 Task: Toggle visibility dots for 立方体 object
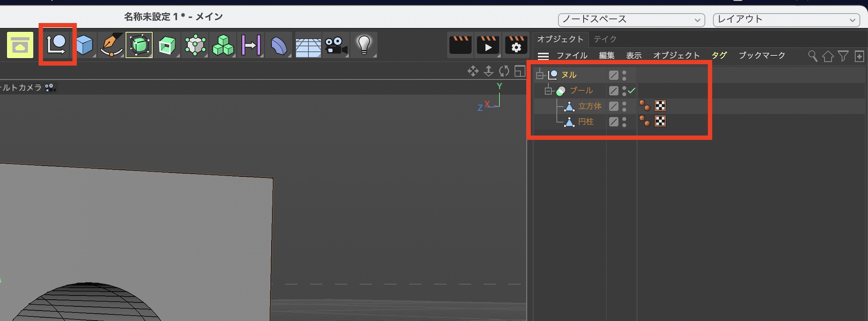(624, 106)
